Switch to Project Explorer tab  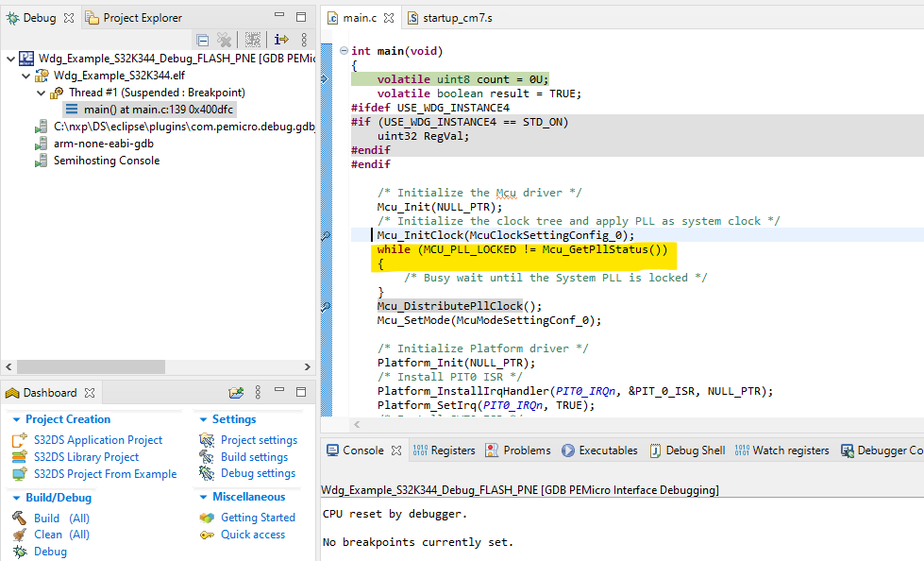pyautogui.click(x=133, y=18)
